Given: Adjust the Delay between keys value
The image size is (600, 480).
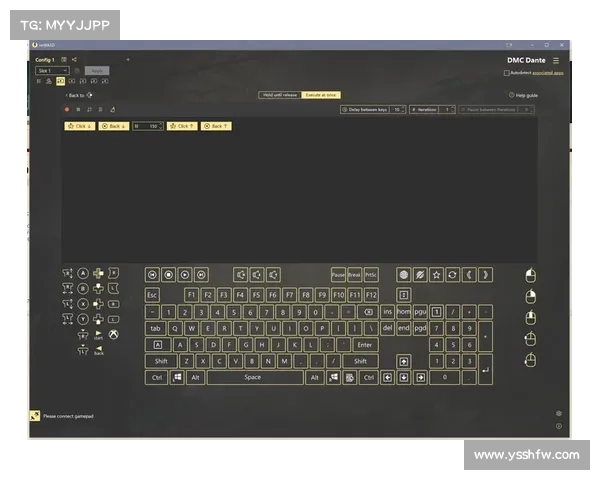Looking at the screenshot, I should [396, 109].
